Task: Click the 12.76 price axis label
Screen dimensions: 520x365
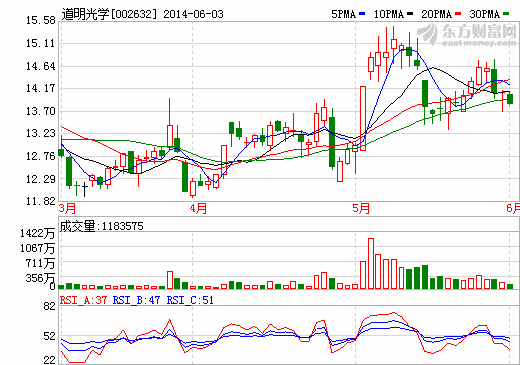Action: click(41, 156)
